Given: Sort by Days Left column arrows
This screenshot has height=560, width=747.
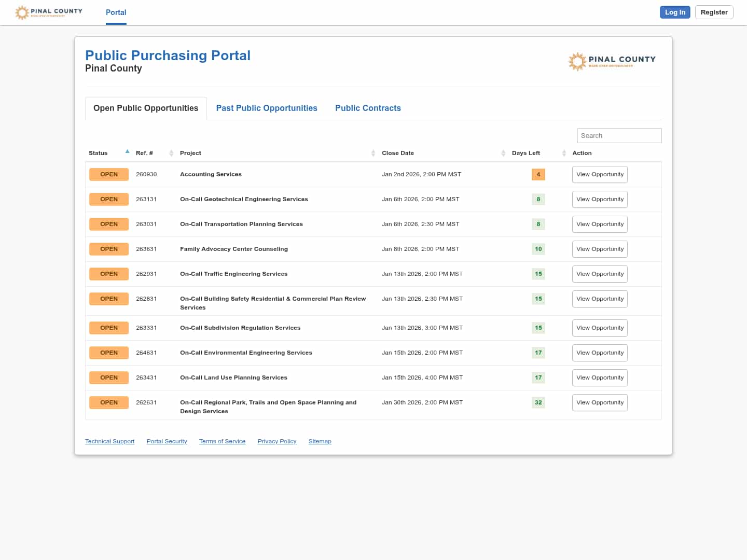Looking at the screenshot, I should (x=564, y=153).
